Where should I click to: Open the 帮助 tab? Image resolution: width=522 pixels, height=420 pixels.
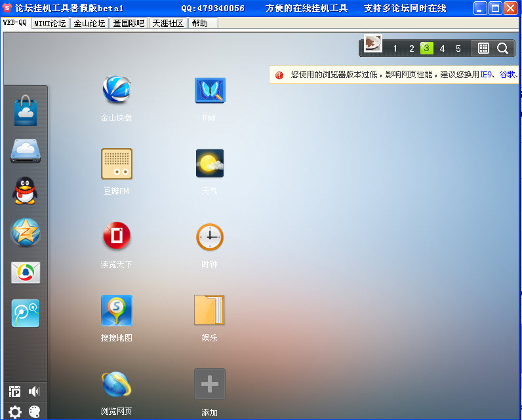[x=203, y=24]
